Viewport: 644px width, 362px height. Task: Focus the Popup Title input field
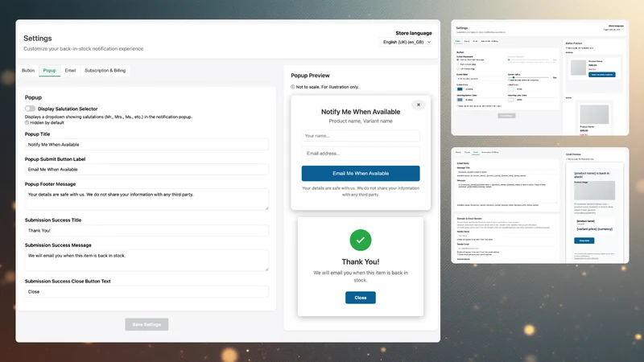point(147,145)
